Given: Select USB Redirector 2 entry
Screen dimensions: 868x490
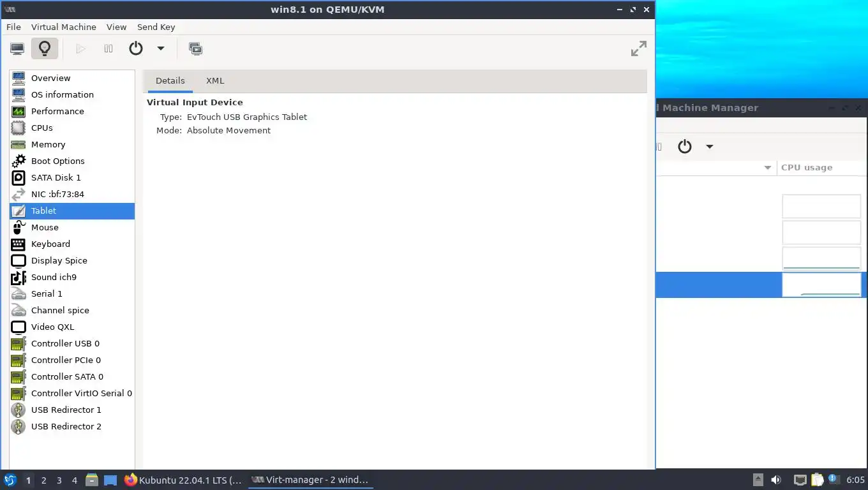Looking at the screenshot, I should [x=72, y=426].
